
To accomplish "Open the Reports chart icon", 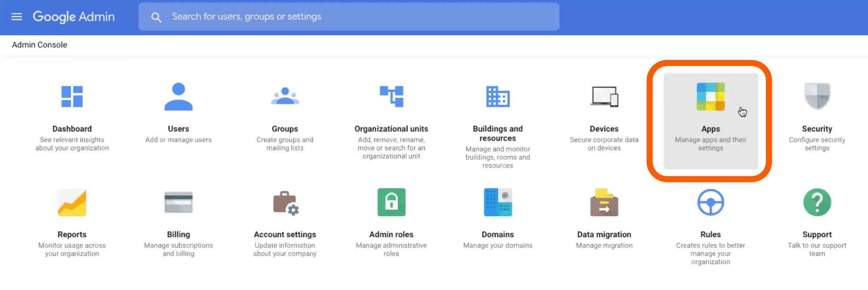I will click(x=72, y=202).
